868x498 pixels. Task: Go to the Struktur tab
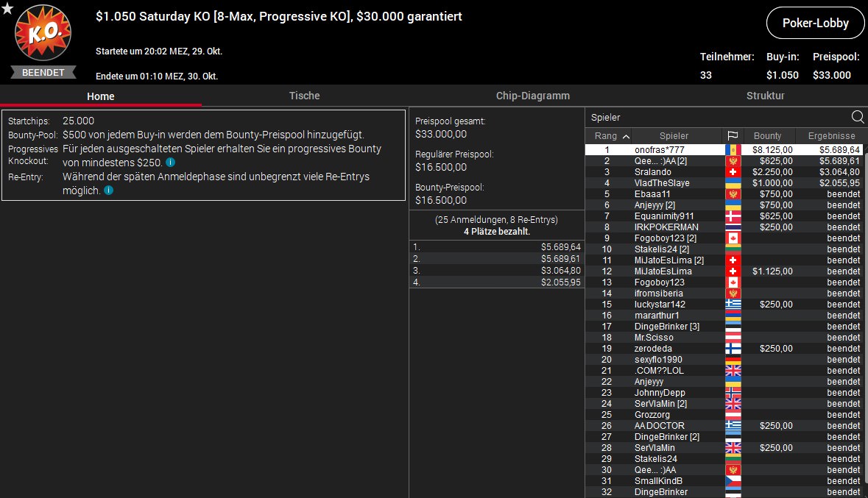pos(765,96)
